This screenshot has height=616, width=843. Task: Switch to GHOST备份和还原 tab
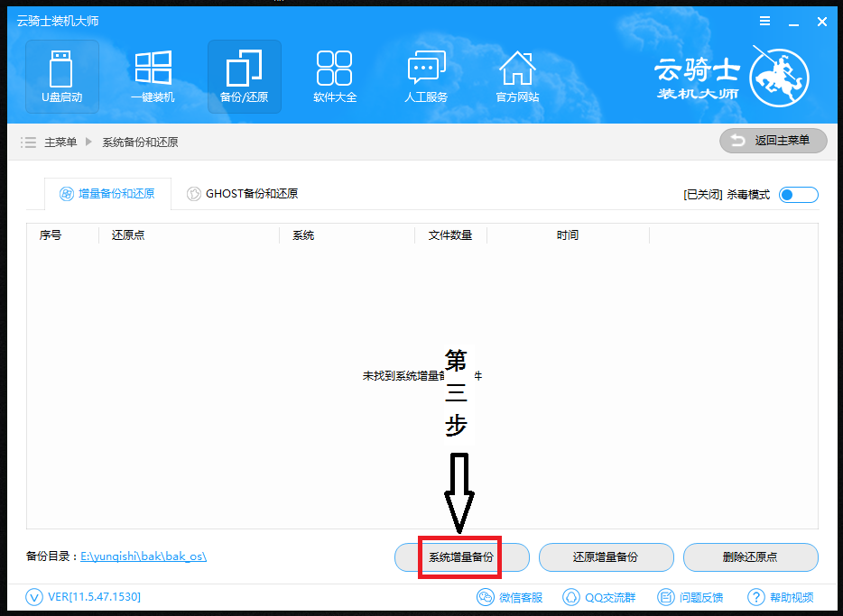(243, 194)
